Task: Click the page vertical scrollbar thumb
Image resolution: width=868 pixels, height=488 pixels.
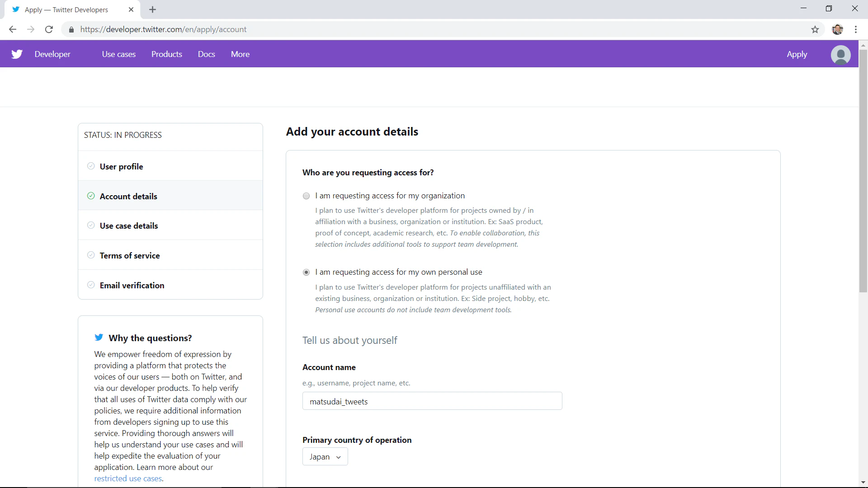Action: pos(863,171)
